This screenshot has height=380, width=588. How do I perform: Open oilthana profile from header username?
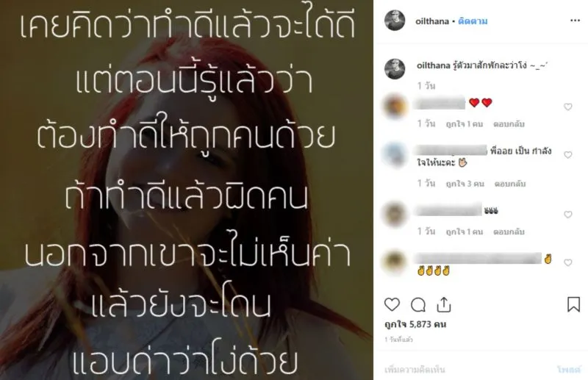tap(432, 21)
